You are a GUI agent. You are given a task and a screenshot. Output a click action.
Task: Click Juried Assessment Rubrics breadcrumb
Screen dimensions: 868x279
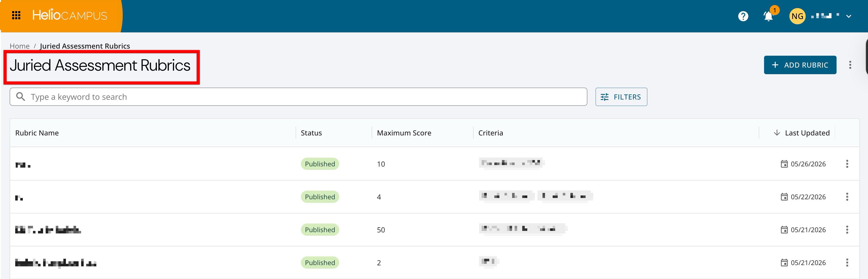click(85, 46)
